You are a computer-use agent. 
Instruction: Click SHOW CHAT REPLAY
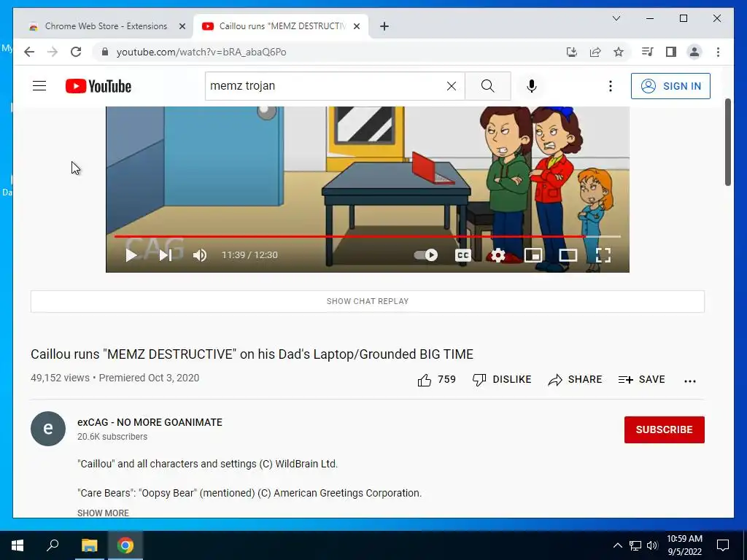pyautogui.click(x=368, y=301)
